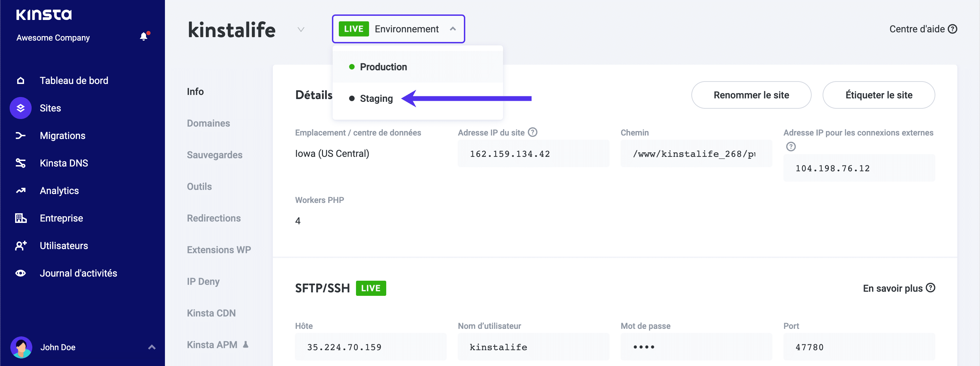This screenshot has height=366, width=980.
Task: Open the Sauvegardes tab
Action: 214,155
